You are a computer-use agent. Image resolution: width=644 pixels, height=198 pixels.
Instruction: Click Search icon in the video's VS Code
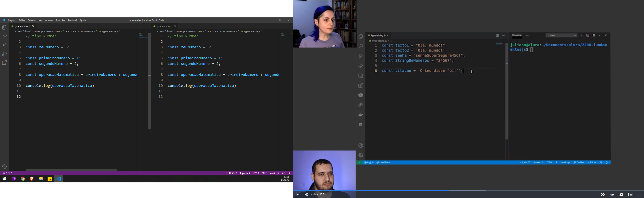click(x=360, y=46)
